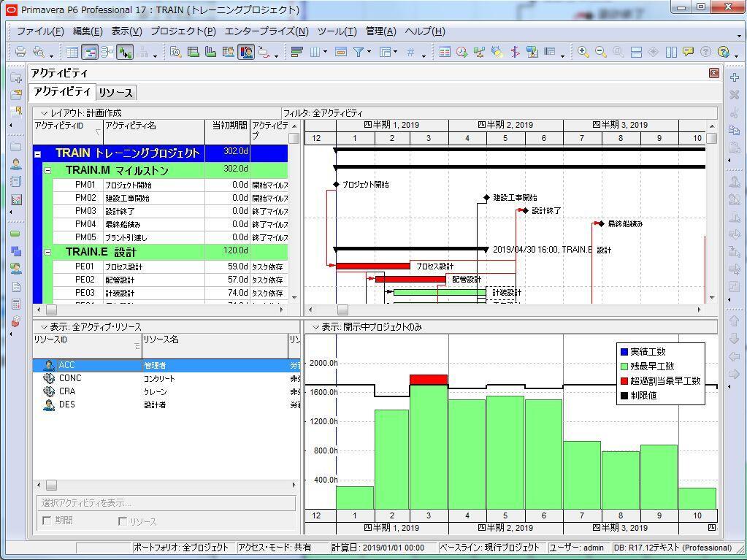The height and width of the screenshot is (560, 747).
Task: Toggle relationship lines icon in toolbar
Action: pos(125,52)
